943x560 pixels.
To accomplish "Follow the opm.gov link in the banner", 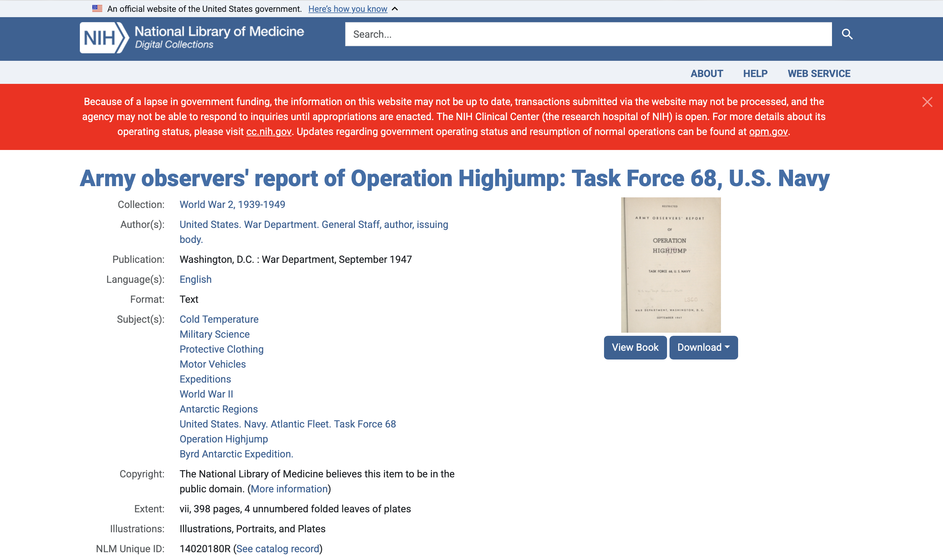I will 768,132.
